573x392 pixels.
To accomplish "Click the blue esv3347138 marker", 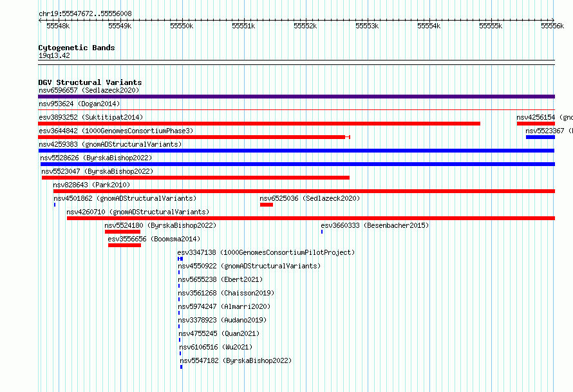I will point(180,259).
